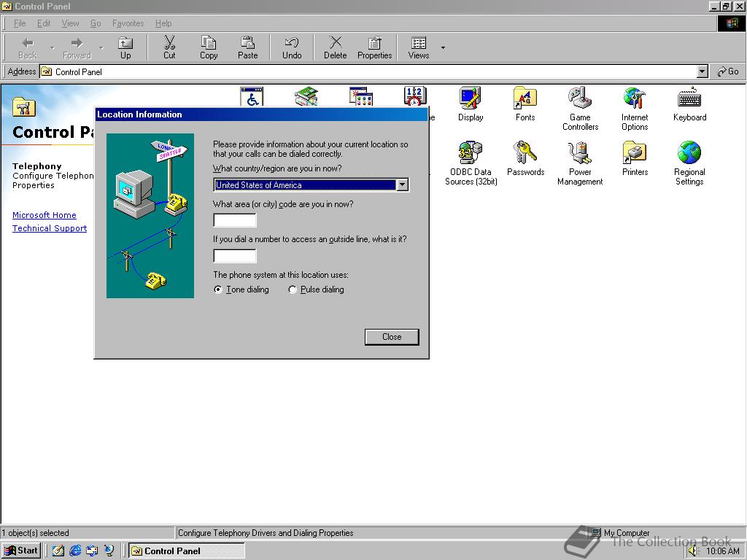Click the outside line number input field
Image resolution: width=747 pixels, height=560 pixels.
click(x=235, y=256)
